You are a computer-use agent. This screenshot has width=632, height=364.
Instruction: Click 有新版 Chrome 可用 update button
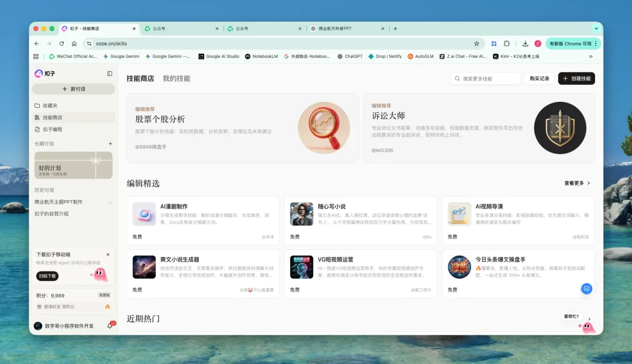coord(573,43)
